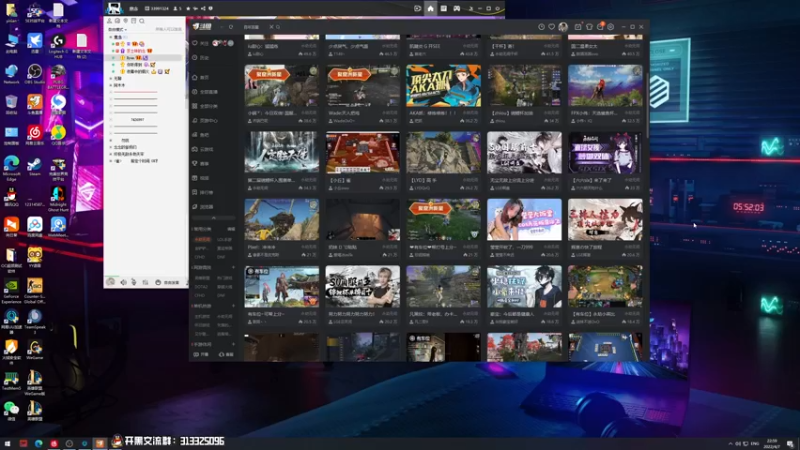
Task: Click the watch history clock icon in title bar
Action: (x=541, y=27)
